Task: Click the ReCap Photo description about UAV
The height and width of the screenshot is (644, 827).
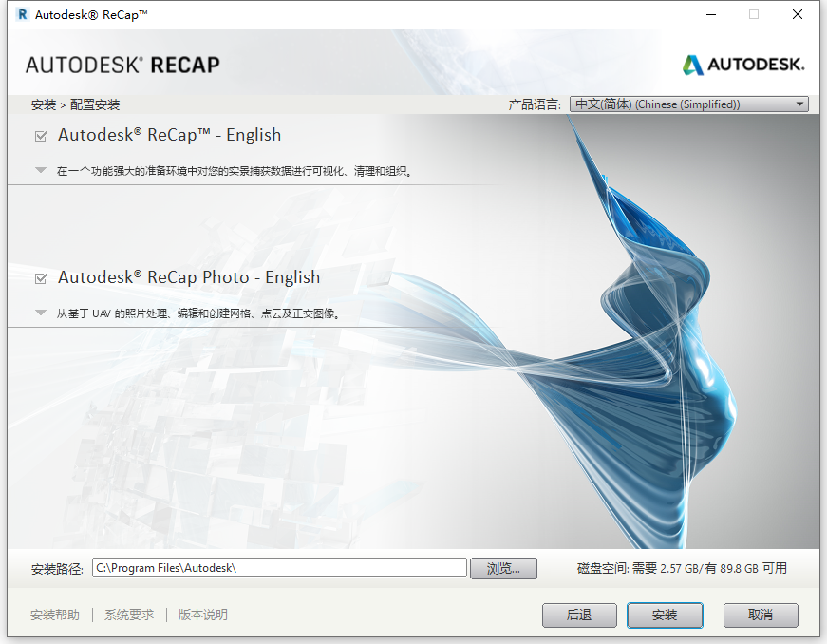Action: (x=198, y=313)
